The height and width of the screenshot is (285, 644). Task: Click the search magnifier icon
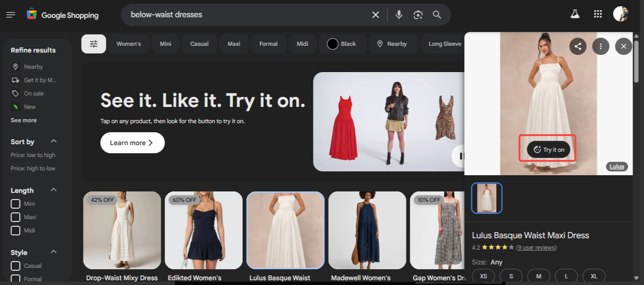coord(436,15)
